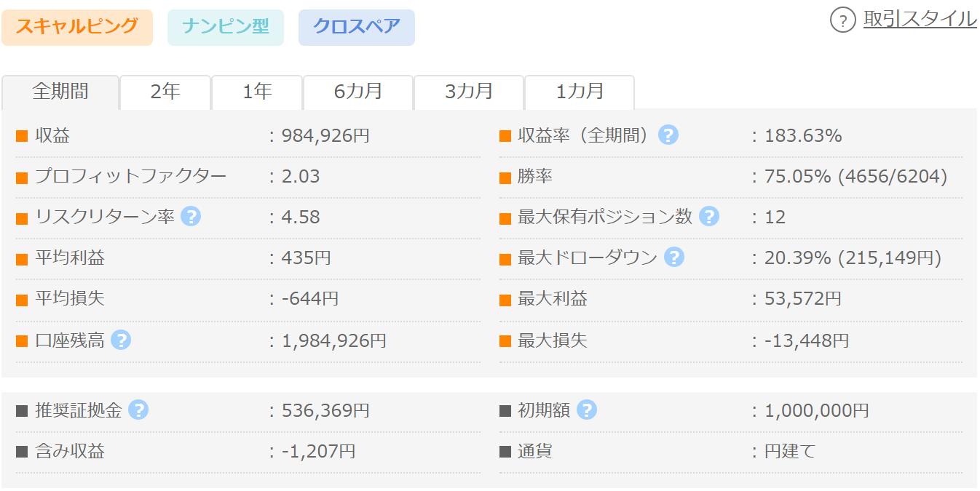980x491 pixels.
Task: Click the 含み収益 label
Action: tap(70, 452)
